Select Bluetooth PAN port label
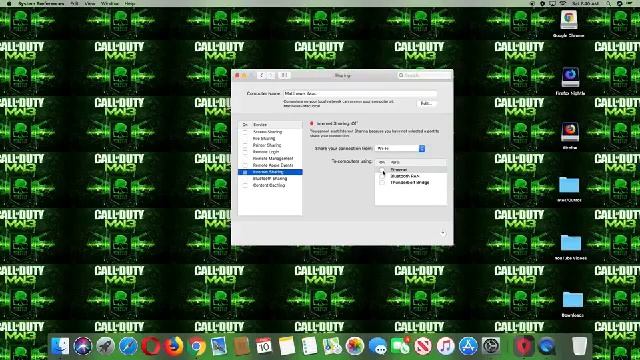The image size is (640, 360). 404,176
